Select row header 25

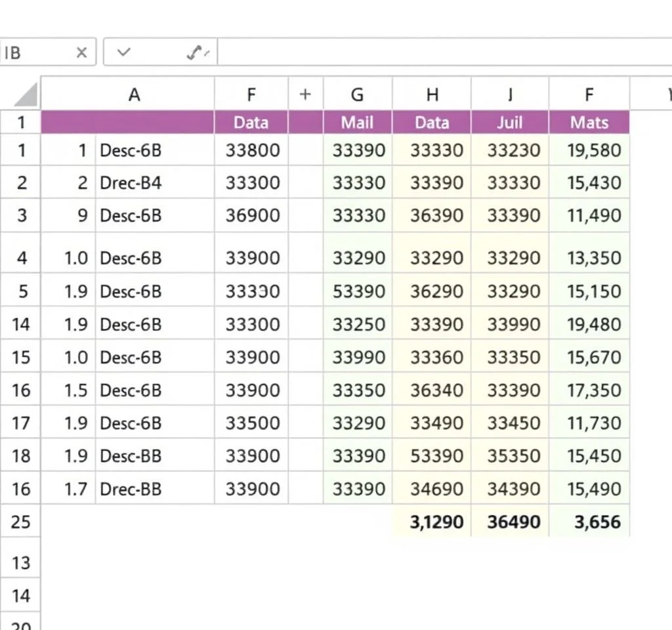tap(21, 522)
